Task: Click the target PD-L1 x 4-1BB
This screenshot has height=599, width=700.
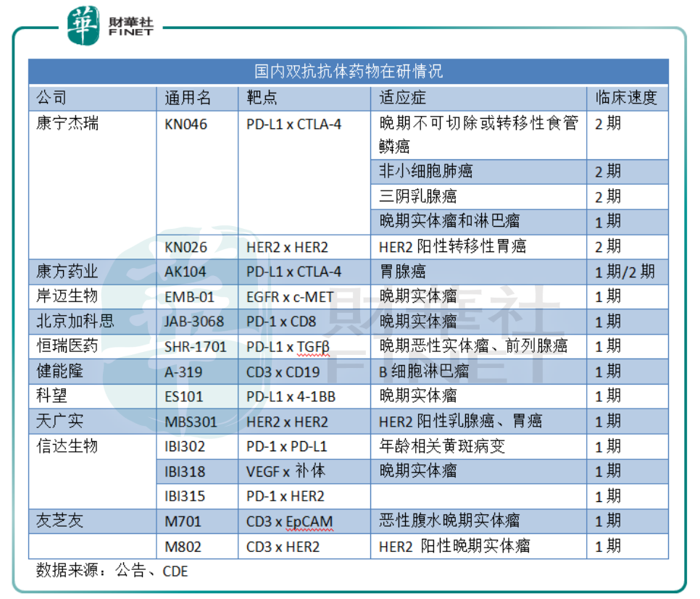Action: tap(291, 397)
